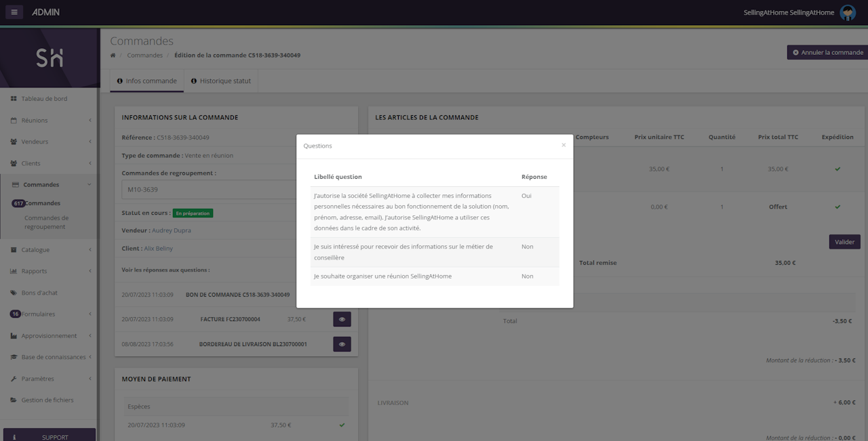View the FACTURE FC230700004 eye icon
The image size is (868, 441).
342,319
